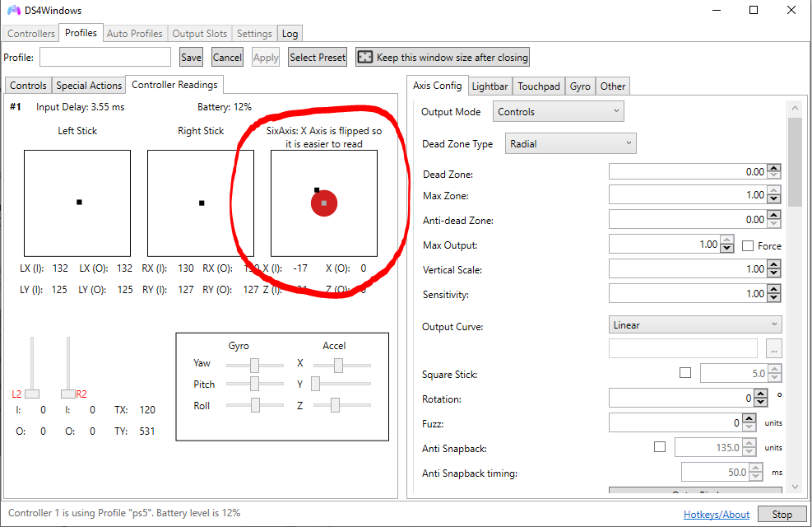812x527 pixels.
Task: Click the Fuzz value field
Action: tap(675, 423)
